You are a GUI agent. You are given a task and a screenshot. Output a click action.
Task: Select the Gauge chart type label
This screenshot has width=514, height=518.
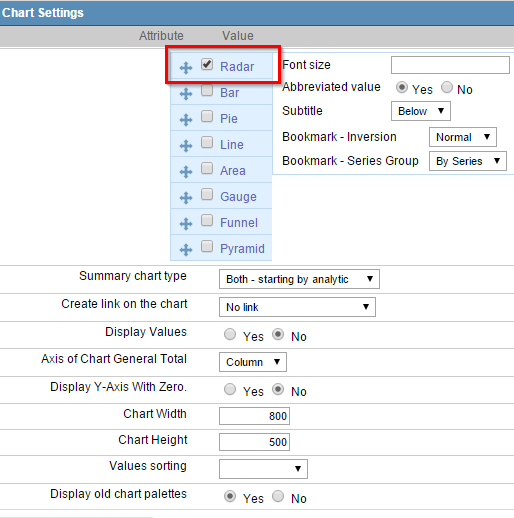click(x=238, y=197)
